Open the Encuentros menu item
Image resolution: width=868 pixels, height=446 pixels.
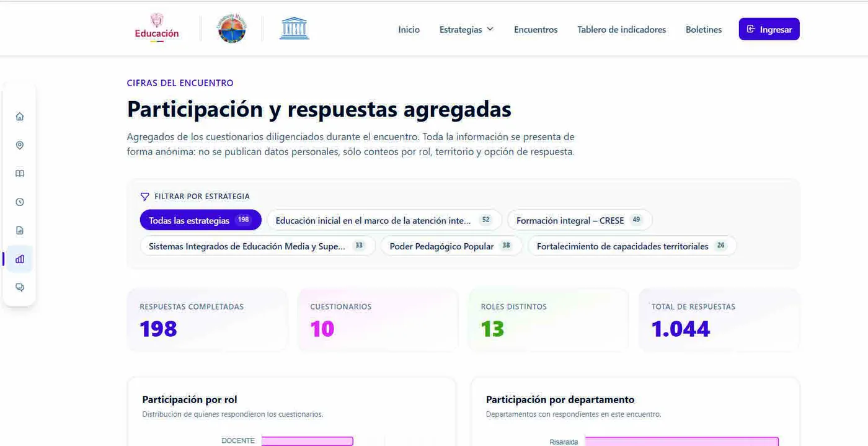coord(536,29)
